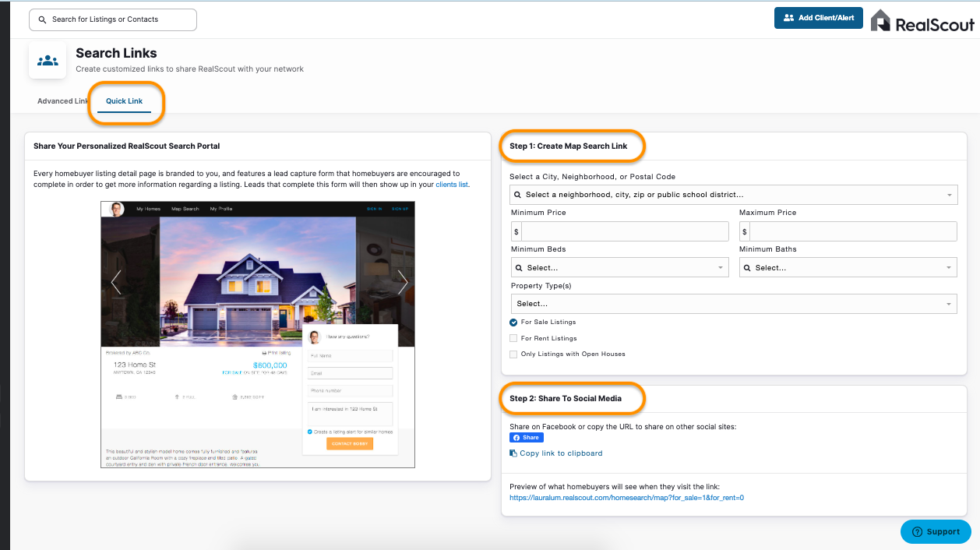The width and height of the screenshot is (980, 550).
Task: Open the Minimum Beds dropdown
Action: point(620,268)
